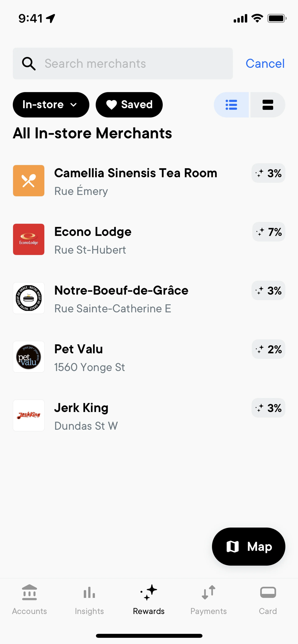
Task: Switch to large card view
Action: coord(268,105)
